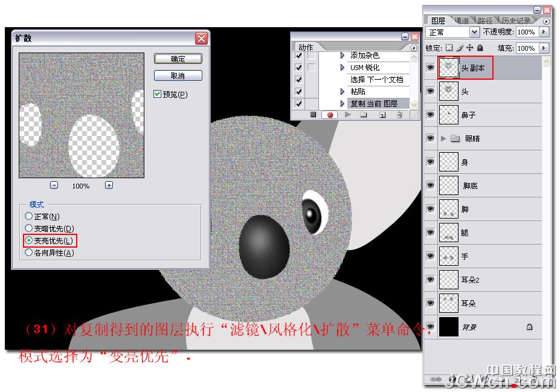Switch to the 历史记录 tab
Viewport: 560px width, 392px height.
point(516,21)
